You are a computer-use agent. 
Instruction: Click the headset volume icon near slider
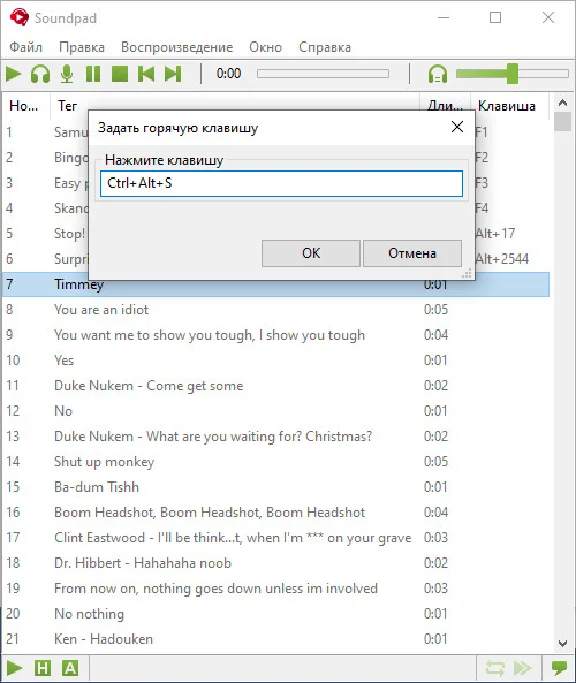[438, 74]
